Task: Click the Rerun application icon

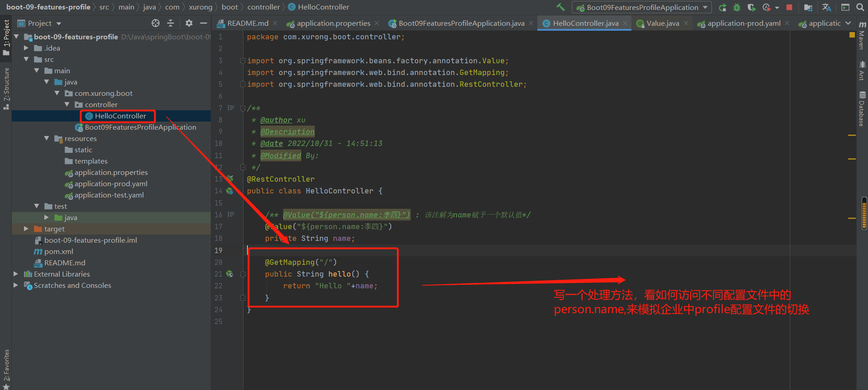Action: coord(722,7)
